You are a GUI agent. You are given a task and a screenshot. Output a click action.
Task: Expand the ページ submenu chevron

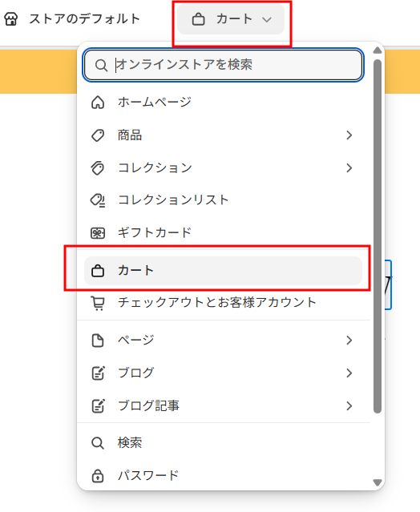pos(349,341)
